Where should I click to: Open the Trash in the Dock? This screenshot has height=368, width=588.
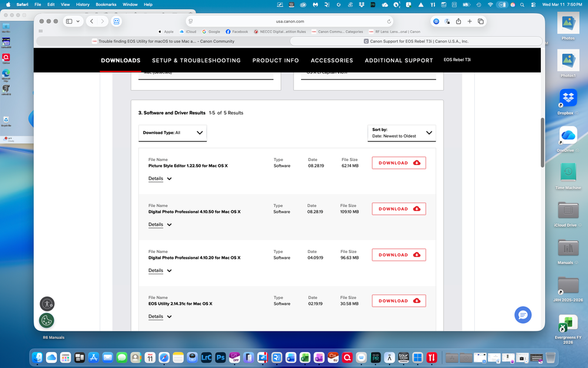(550, 357)
